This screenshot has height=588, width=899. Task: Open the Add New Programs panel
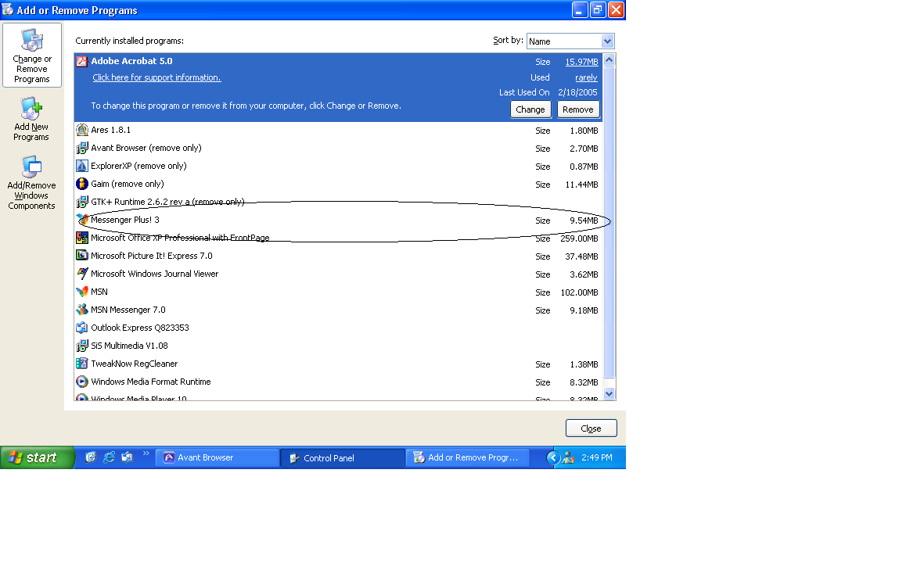click(x=31, y=120)
